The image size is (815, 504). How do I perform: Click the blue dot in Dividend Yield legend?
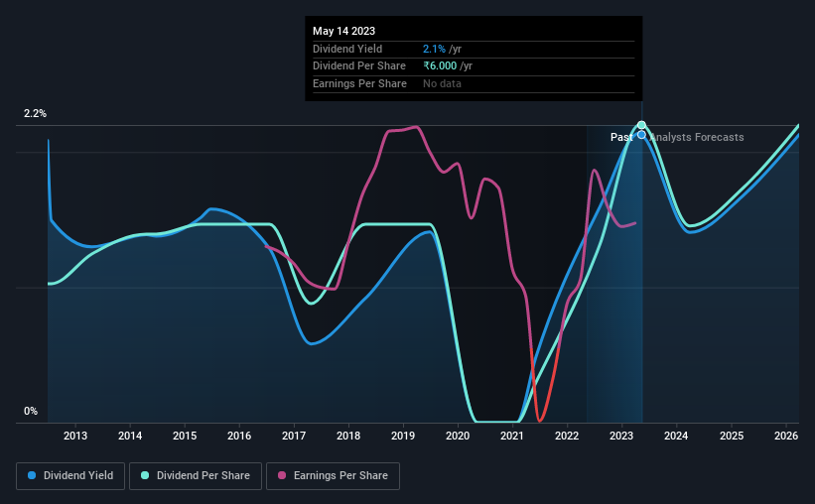[32, 475]
